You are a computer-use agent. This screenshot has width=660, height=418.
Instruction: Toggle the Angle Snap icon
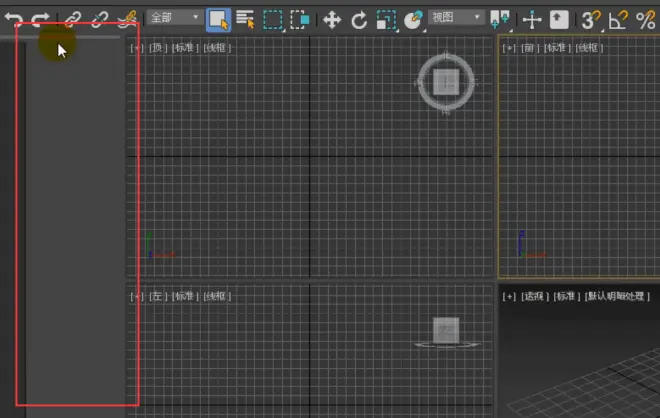tap(617, 20)
